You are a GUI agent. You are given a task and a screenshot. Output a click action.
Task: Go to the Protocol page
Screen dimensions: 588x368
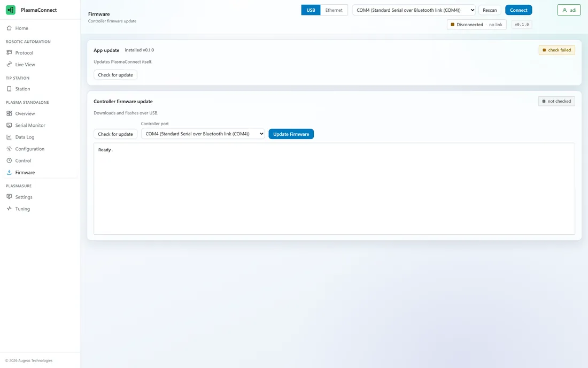(40, 52)
